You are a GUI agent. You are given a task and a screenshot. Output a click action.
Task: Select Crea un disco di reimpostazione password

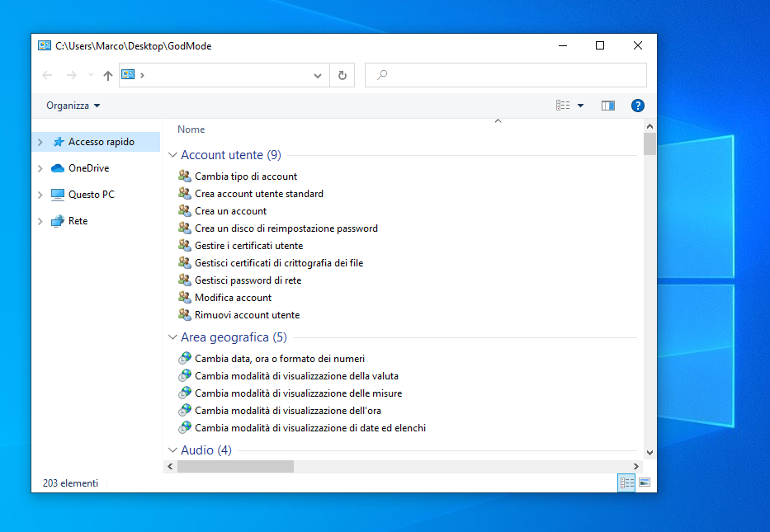286,228
